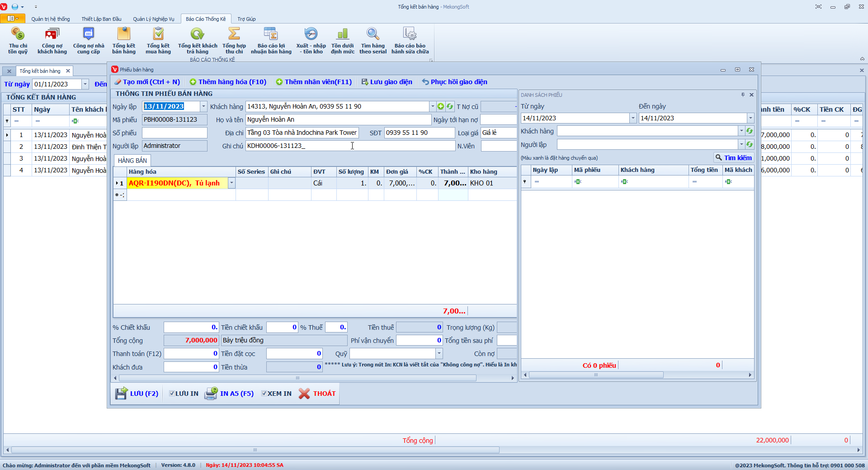Screen dimensions: 868x470
Task: Toggle the LƯU IN checkbox
Action: (x=172, y=394)
